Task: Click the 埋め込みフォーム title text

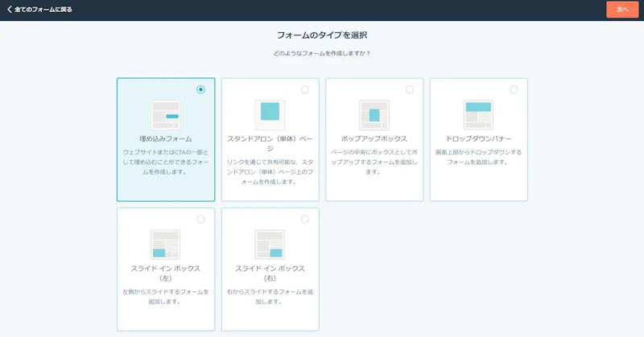Action: point(166,138)
